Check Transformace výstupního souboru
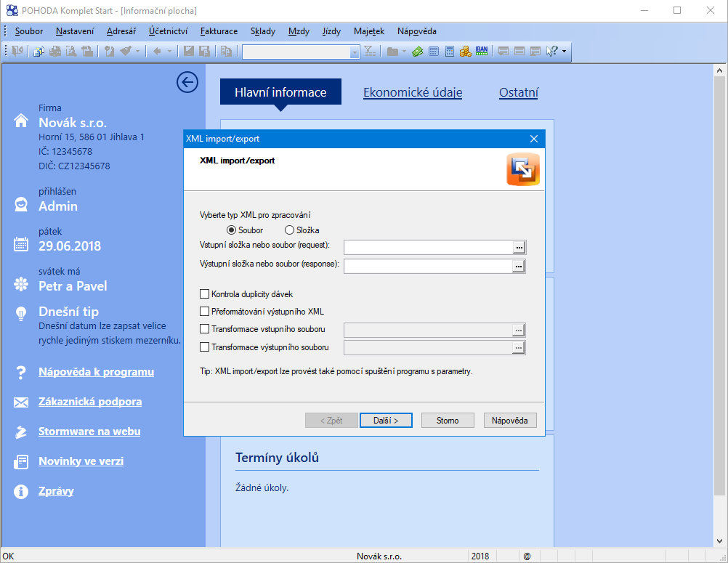 pyautogui.click(x=204, y=347)
